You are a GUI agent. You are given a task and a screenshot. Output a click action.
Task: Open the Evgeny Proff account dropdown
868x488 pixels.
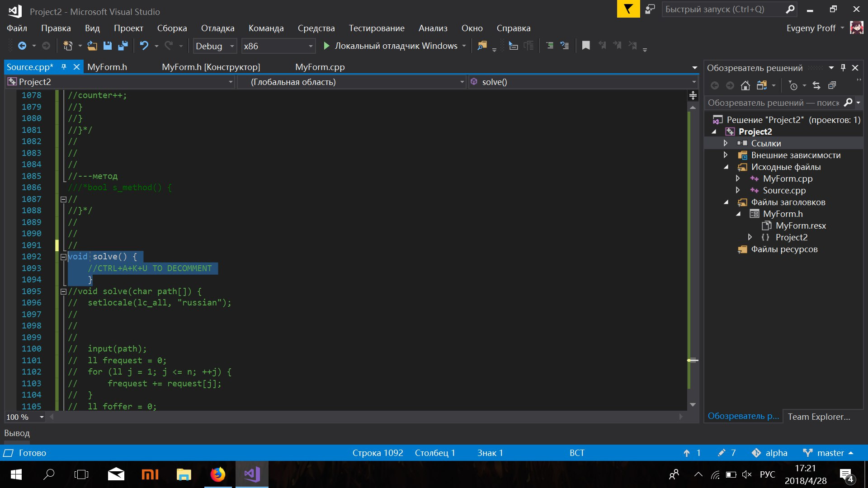coord(815,28)
